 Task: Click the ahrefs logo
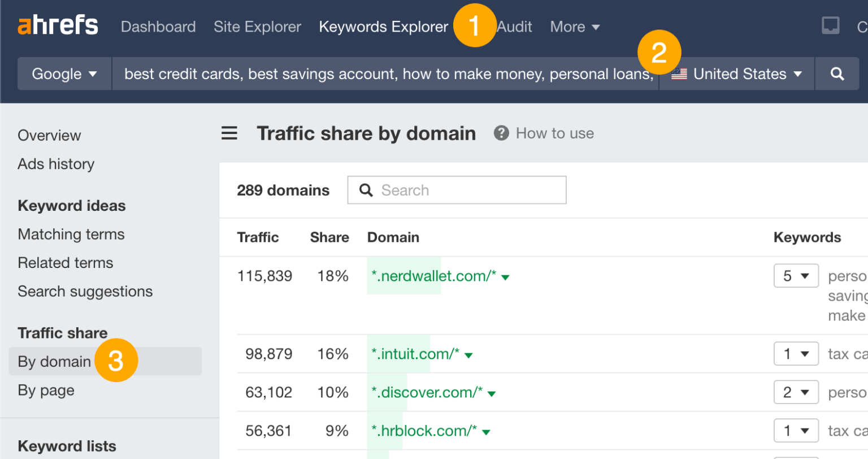point(57,25)
